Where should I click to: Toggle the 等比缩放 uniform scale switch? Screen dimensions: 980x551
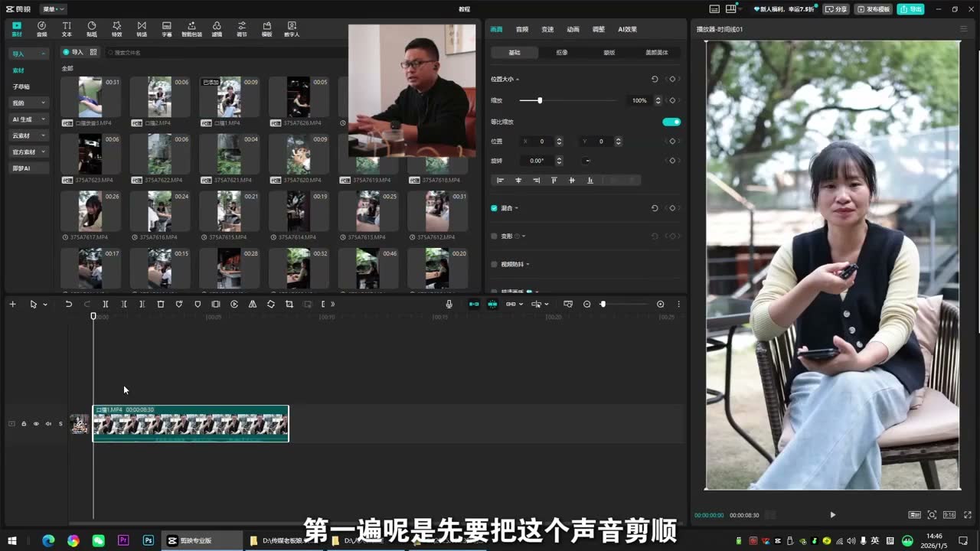(x=671, y=122)
